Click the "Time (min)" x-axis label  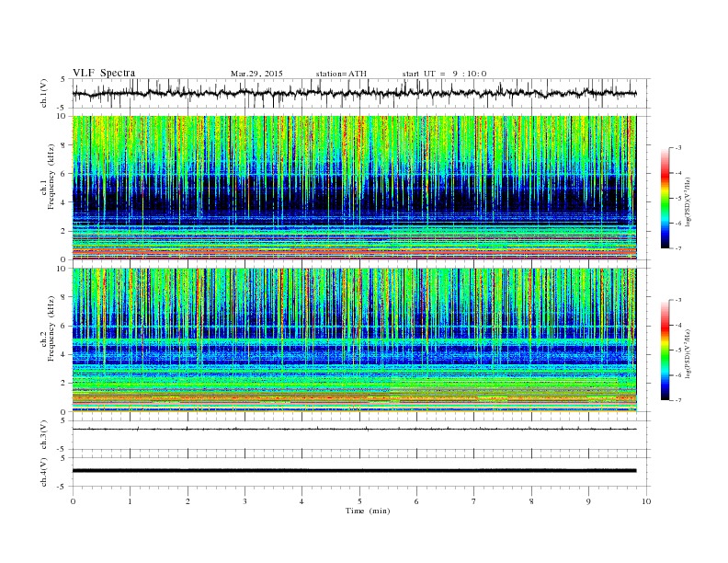point(368,511)
